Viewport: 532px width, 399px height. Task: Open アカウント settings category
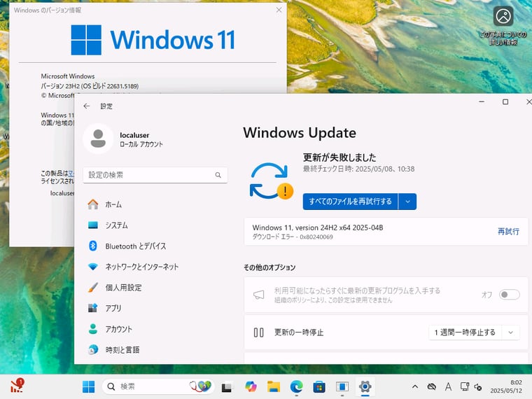tap(155, 329)
